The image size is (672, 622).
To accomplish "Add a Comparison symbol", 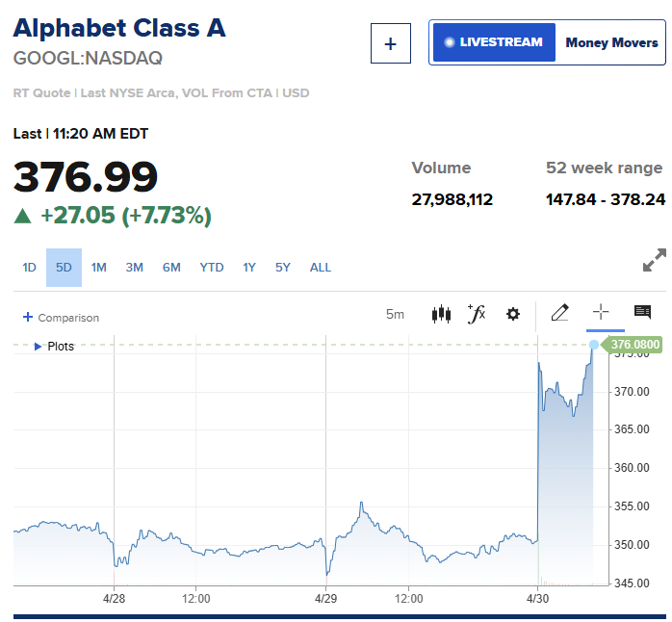I will pos(61,317).
